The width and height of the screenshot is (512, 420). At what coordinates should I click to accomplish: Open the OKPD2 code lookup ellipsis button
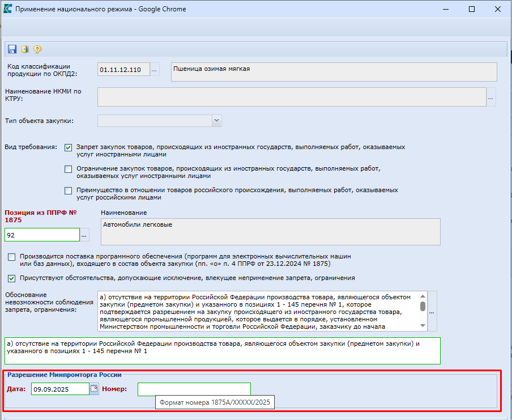point(155,70)
